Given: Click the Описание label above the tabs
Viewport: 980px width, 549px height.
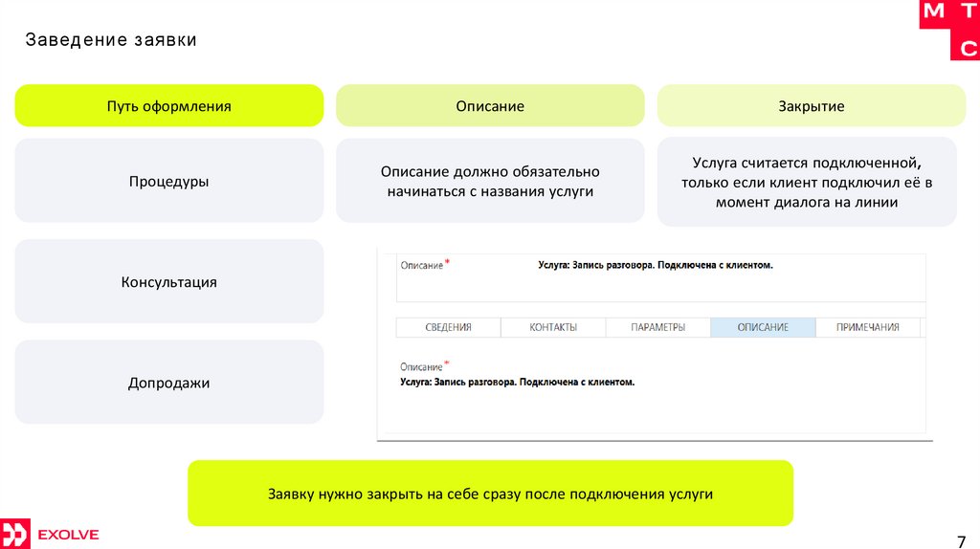Looking at the screenshot, I should click(424, 265).
